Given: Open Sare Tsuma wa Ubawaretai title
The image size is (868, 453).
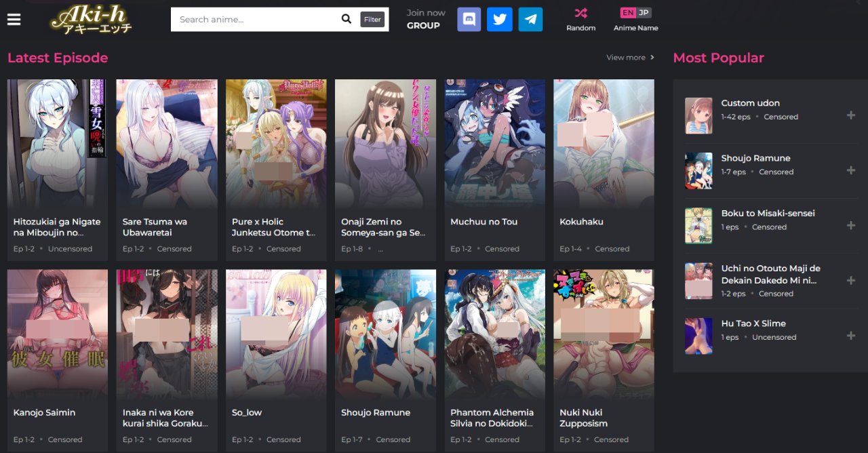Looking at the screenshot, I should pos(155,227).
